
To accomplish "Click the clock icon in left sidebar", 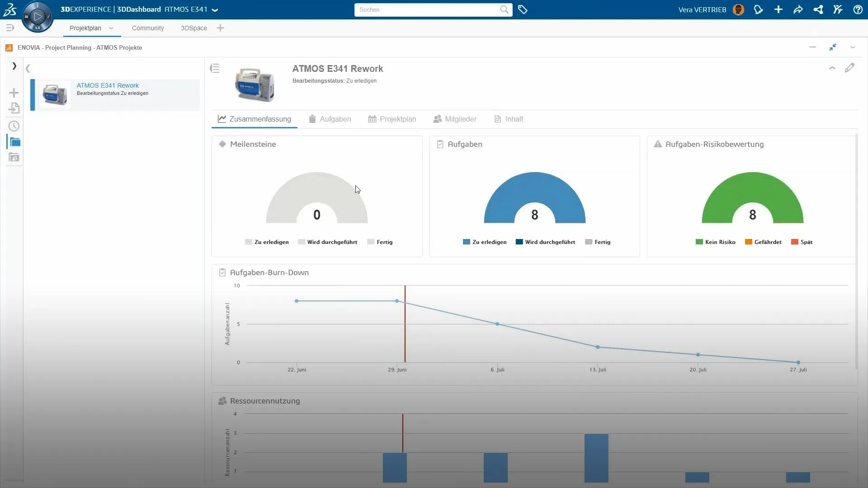I will pyautogui.click(x=14, y=126).
